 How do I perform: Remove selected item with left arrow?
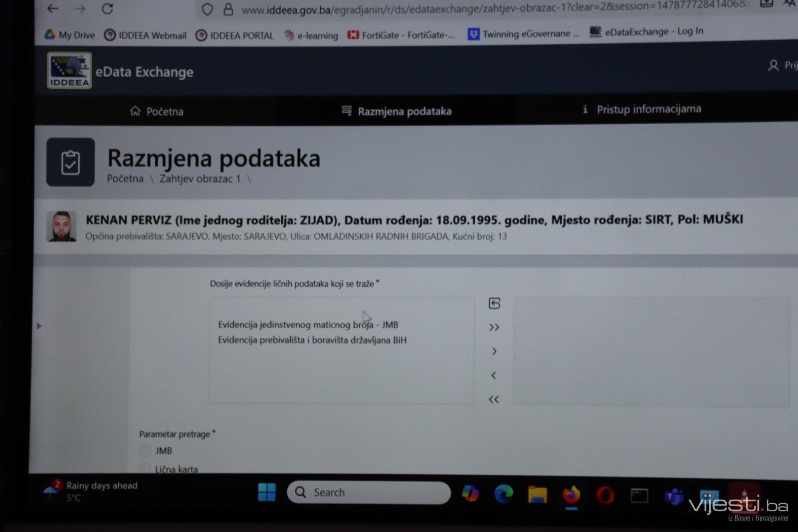pos(494,375)
